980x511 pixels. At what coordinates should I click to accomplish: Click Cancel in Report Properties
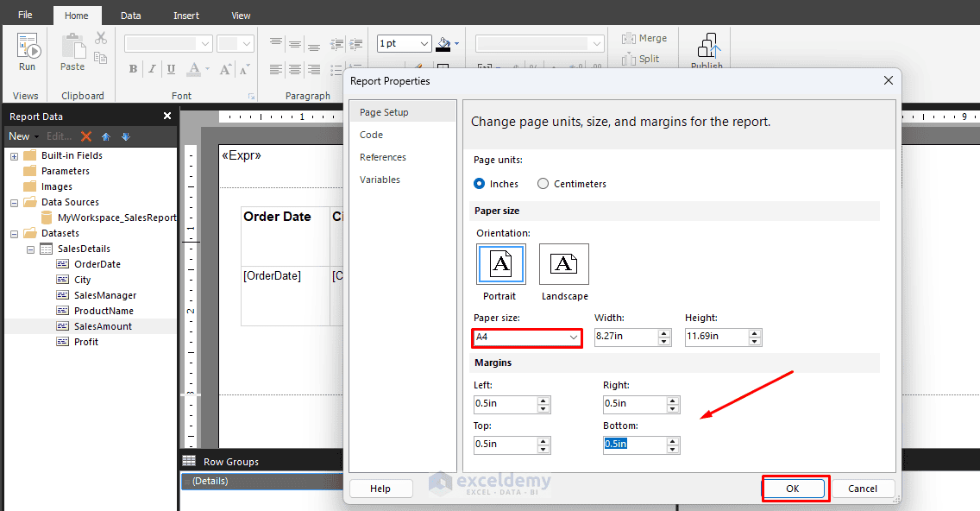click(x=863, y=489)
